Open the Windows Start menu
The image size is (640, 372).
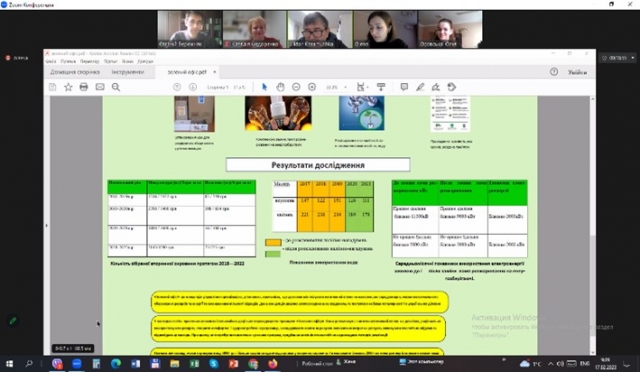(x=9, y=363)
